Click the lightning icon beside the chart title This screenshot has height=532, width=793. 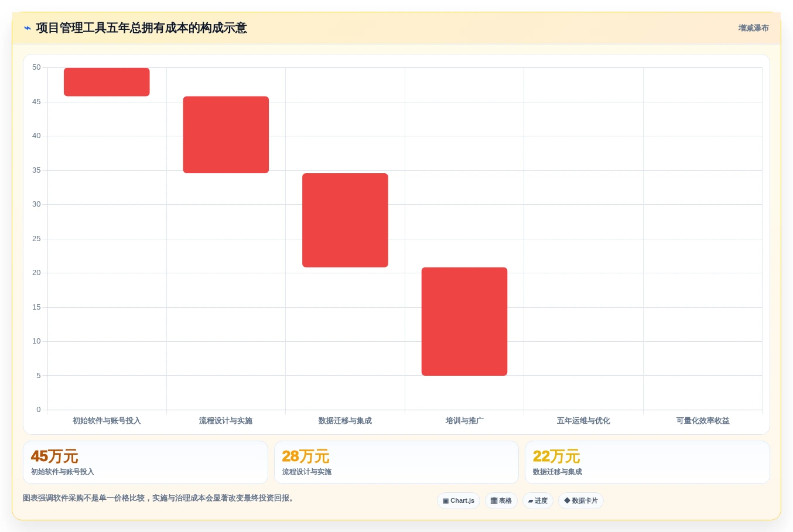[28, 28]
